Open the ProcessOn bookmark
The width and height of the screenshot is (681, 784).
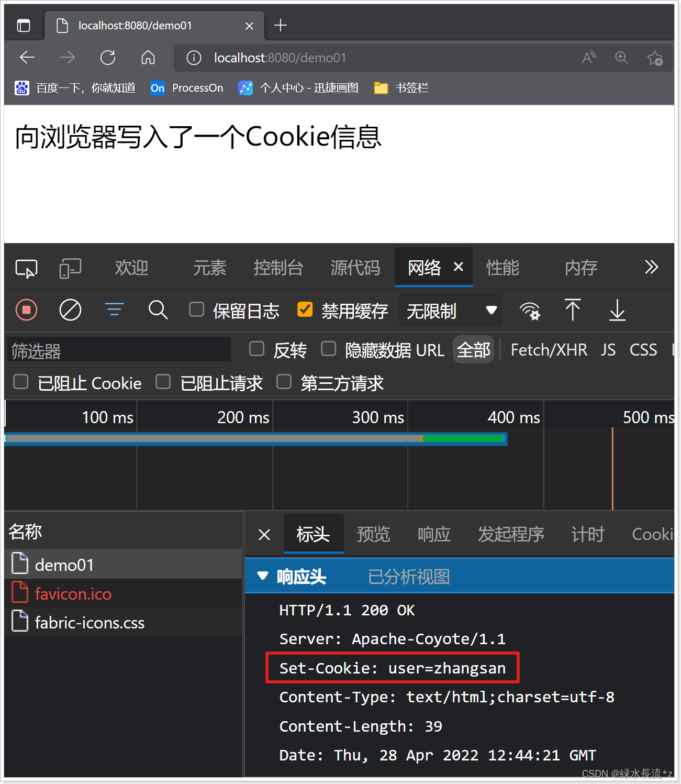187,88
